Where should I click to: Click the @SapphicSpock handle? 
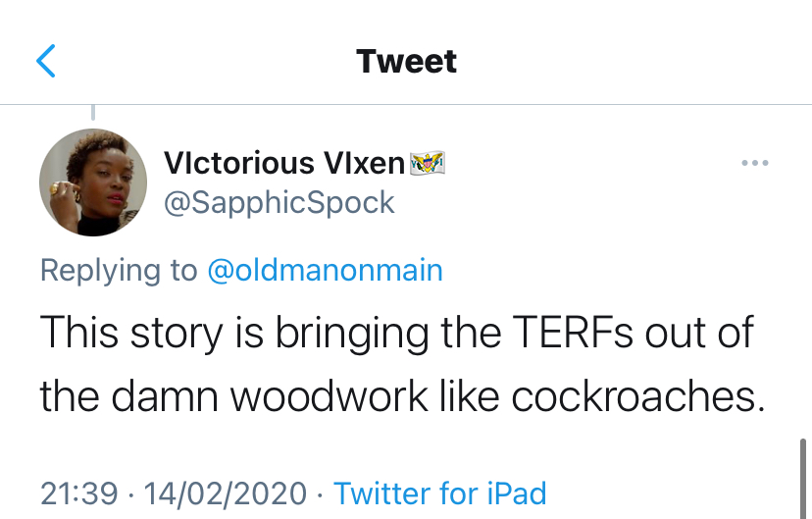coord(279,202)
